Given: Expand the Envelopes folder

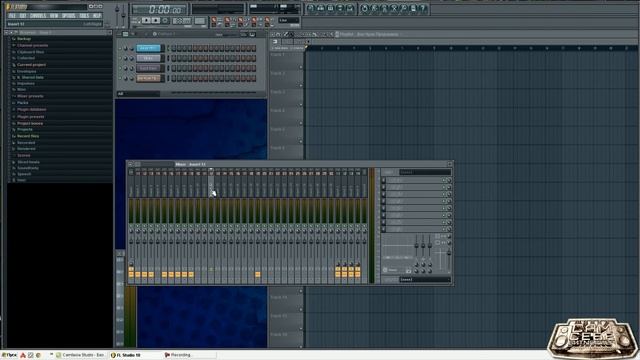Looking at the screenshot, I should 27,71.
